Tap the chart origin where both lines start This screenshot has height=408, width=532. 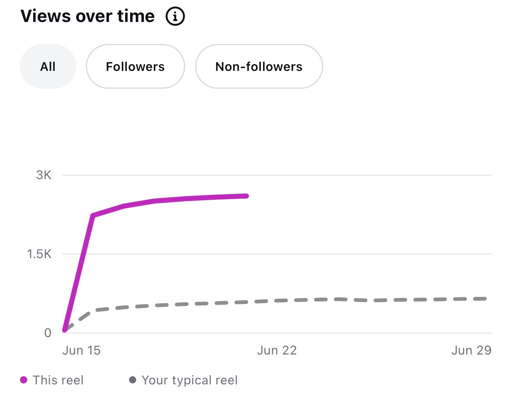click(64, 330)
